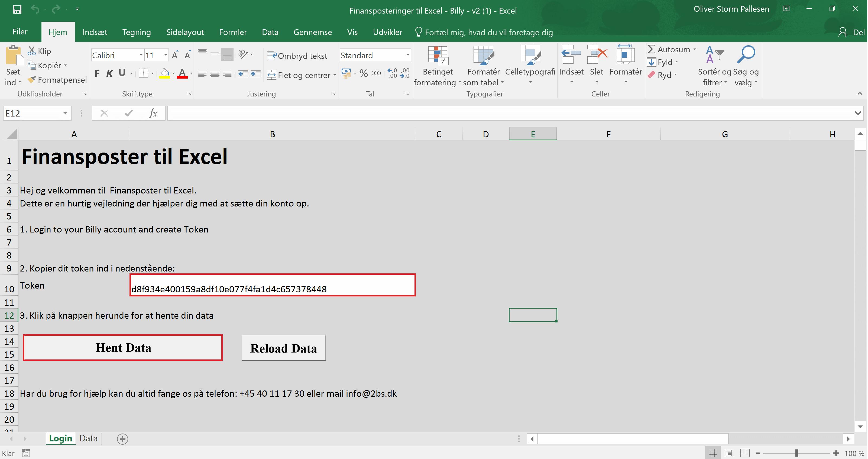Toggle center horizontal alignment
Screen dimensions: 868x459
215,74
